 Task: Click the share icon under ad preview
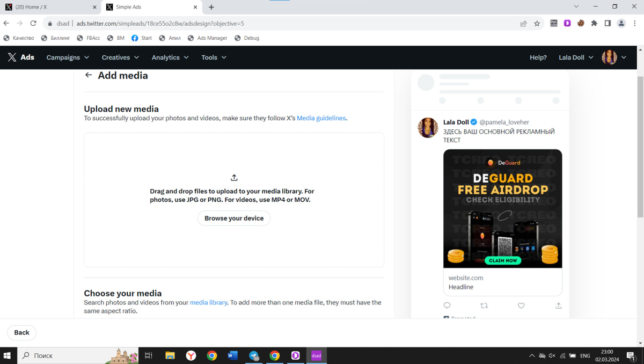[x=558, y=305]
